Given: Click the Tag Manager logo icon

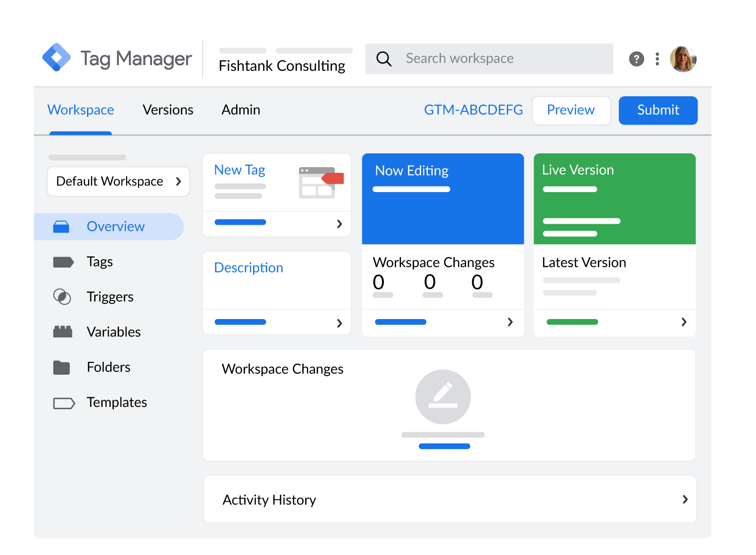Looking at the screenshot, I should 57,58.
